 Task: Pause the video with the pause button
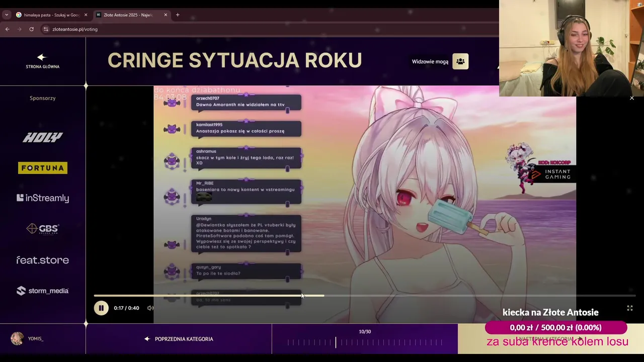click(x=101, y=308)
